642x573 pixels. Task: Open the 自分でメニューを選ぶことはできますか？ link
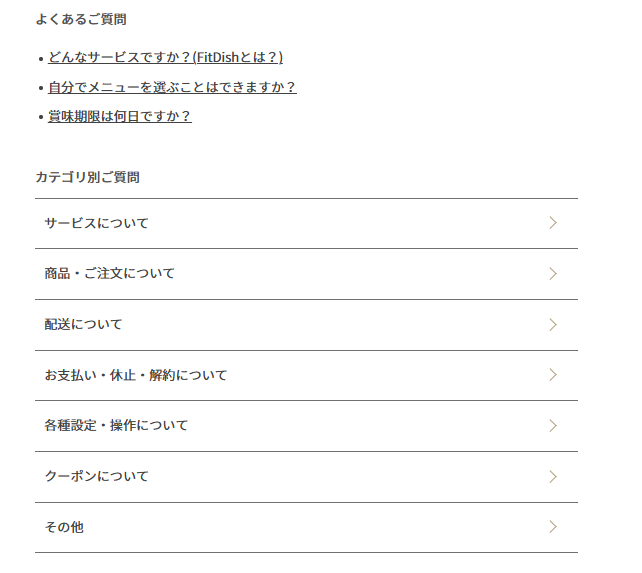172,87
